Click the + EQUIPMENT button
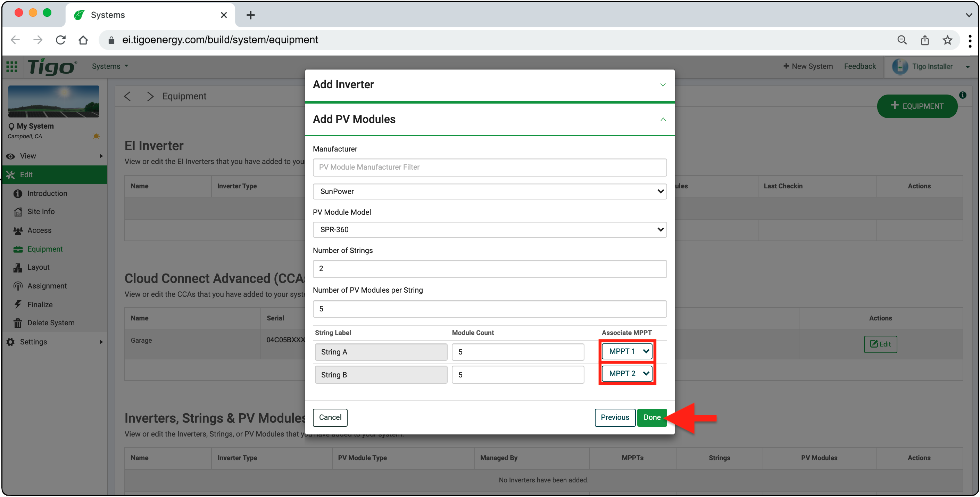Image resolution: width=980 pixels, height=497 pixels. (x=916, y=106)
